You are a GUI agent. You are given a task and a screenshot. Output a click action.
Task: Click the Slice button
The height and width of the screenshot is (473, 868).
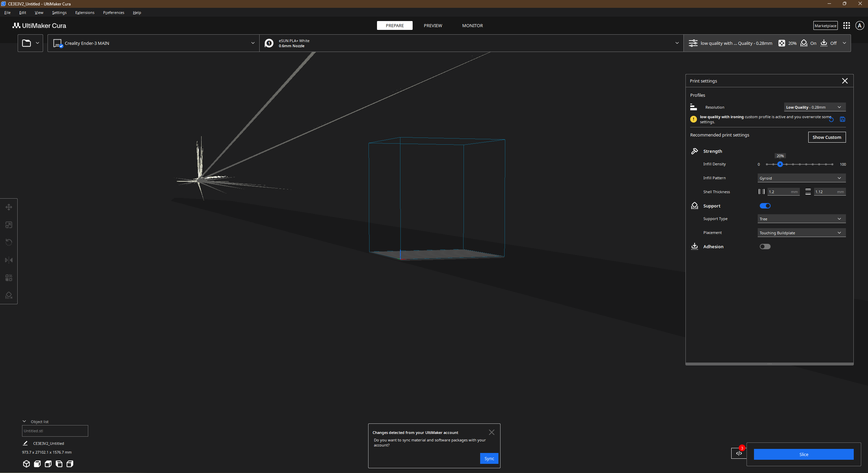pos(804,454)
